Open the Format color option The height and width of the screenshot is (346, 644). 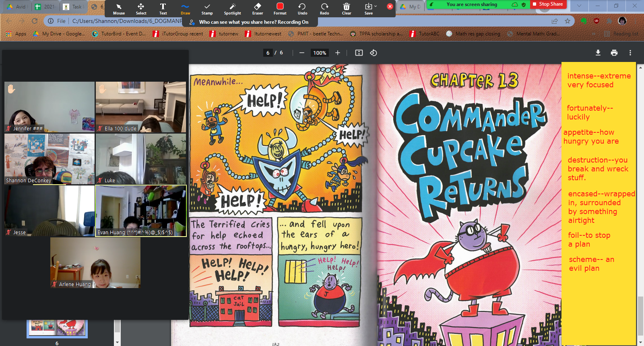(x=280, y=9)
